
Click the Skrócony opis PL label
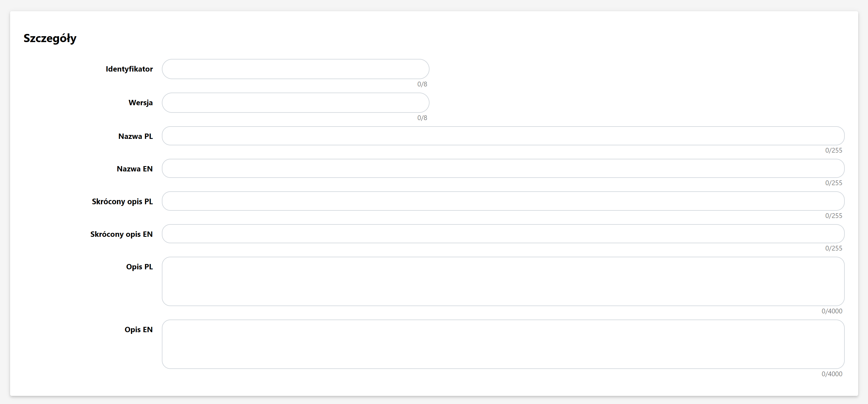[x=122, y=201]
